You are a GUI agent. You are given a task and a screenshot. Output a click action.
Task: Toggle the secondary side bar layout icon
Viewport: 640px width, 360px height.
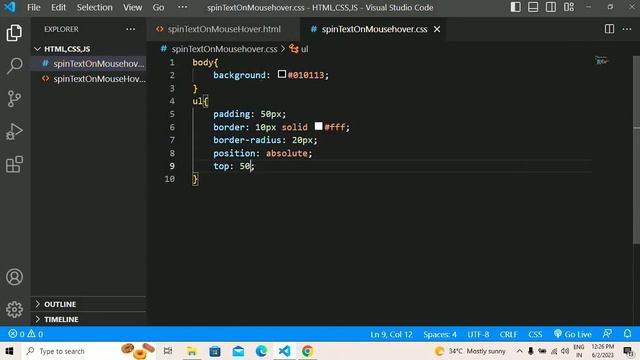(551, 7)
